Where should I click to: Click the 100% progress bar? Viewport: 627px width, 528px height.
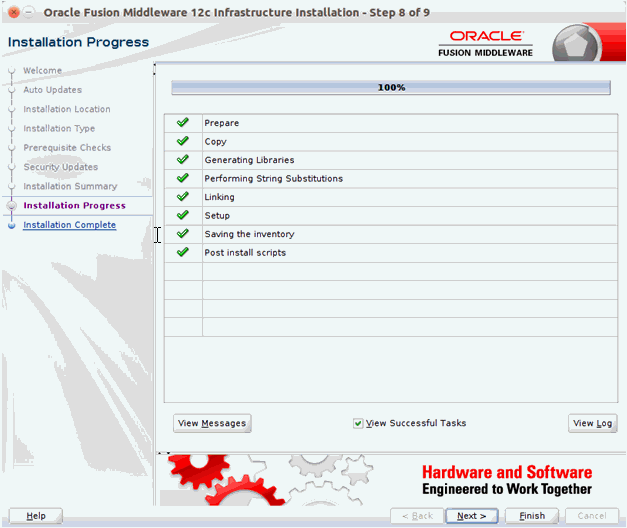(391, 88)
